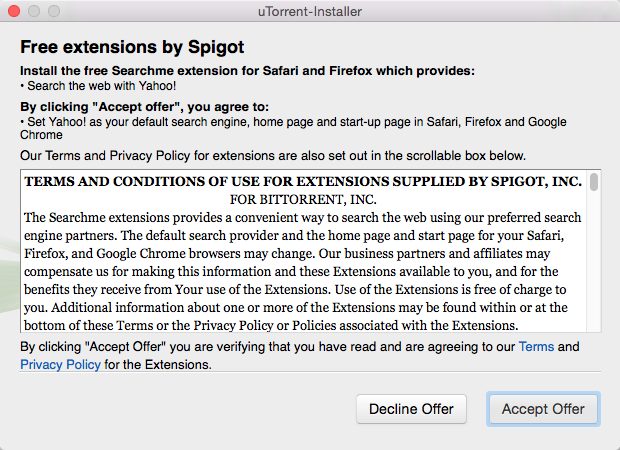This screenshot has height=450, width=620.
Task: Click the Accept Offer button
Action: coord(543,409)
